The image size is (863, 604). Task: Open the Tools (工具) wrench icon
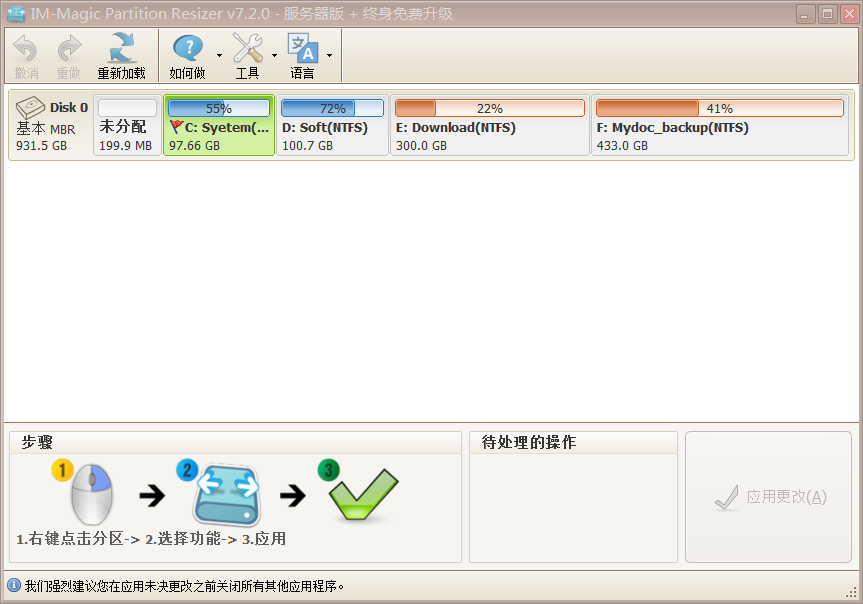coord(247,49)
